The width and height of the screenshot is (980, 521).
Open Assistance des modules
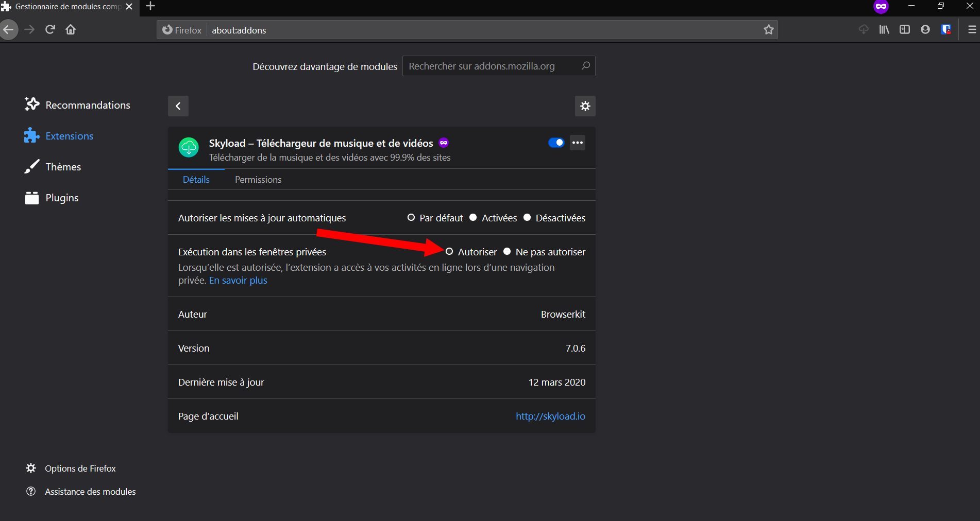(x=81, y=491)
